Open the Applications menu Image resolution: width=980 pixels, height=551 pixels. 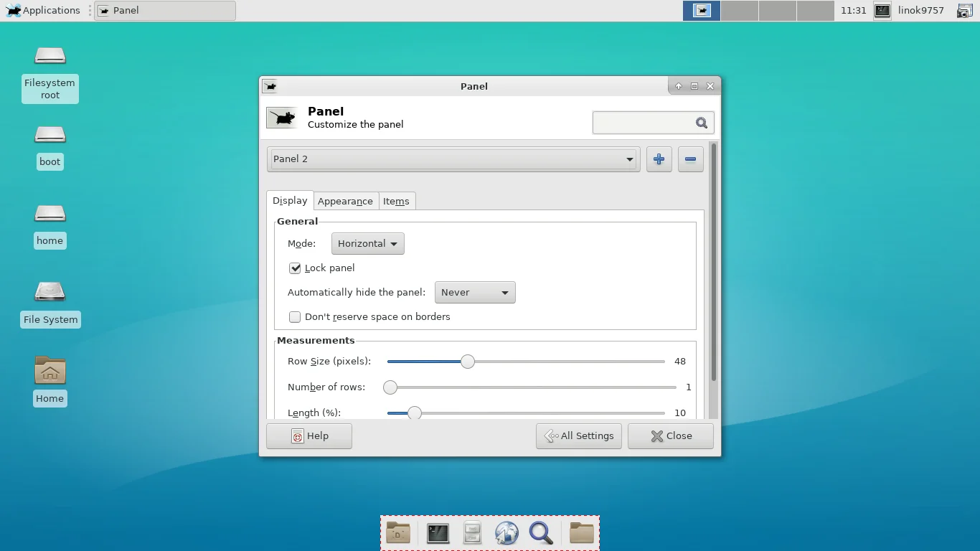(43, 10)
